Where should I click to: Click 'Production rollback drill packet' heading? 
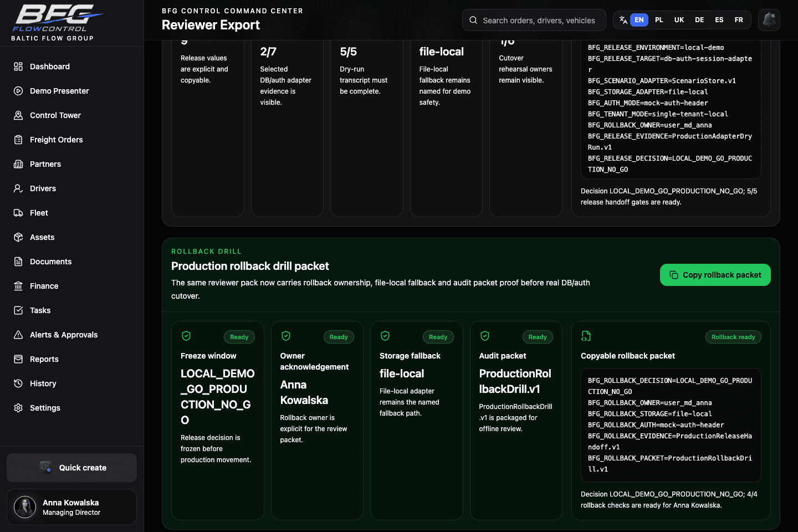[x=250, y=266]
